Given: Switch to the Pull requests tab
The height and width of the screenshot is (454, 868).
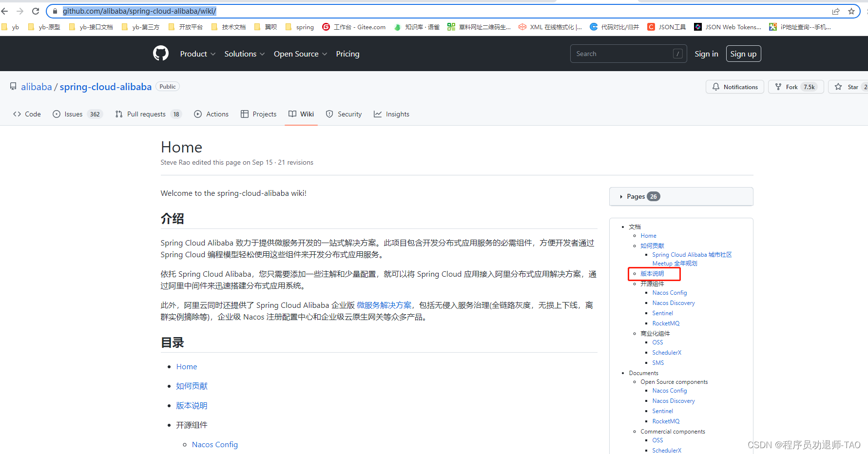Looking at the screenshot, I should 148,114.
